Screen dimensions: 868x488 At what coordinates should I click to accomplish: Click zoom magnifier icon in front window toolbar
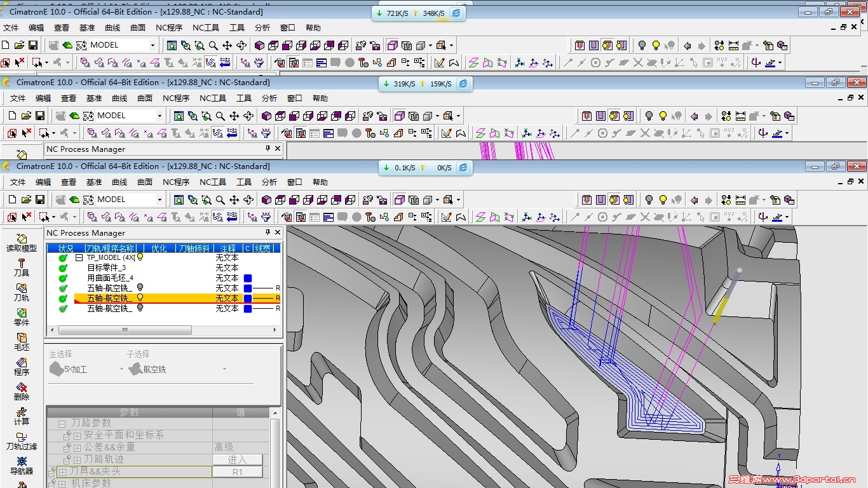pyautogui.click(x=220, y=200)
